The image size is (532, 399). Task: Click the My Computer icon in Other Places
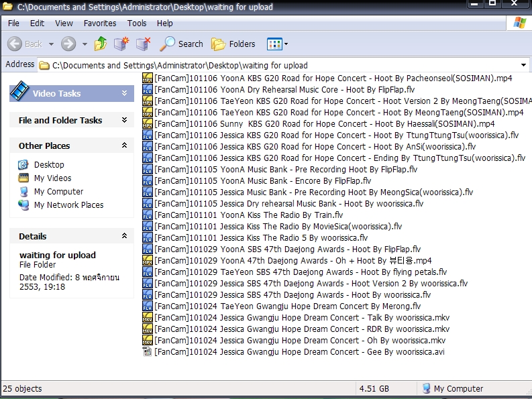click(23, 191)
